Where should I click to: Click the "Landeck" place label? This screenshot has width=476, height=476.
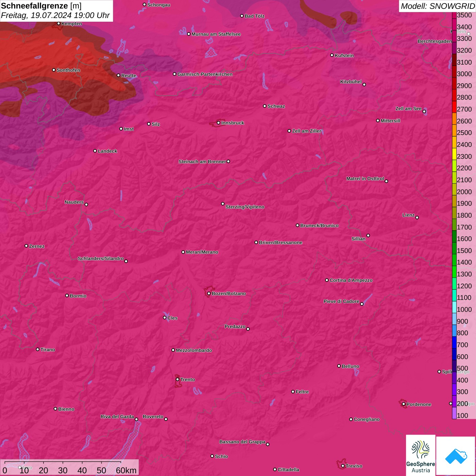pos(107,151)
